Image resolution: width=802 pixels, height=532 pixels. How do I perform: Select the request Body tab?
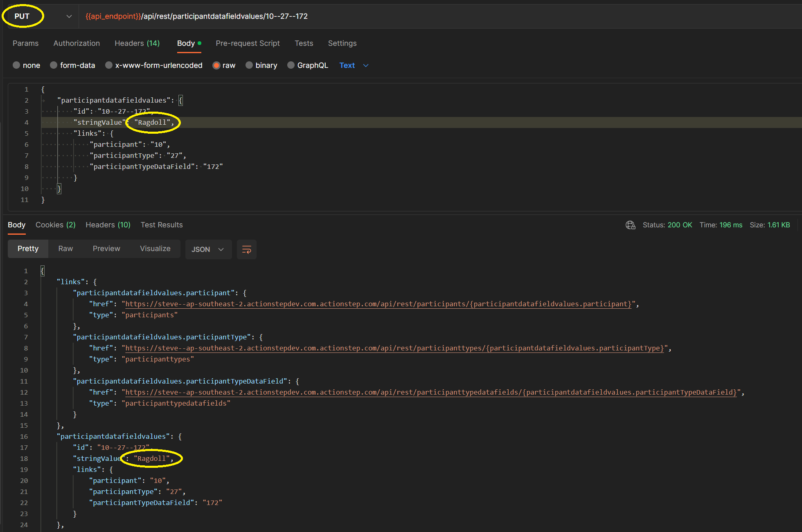coord(189,43)
